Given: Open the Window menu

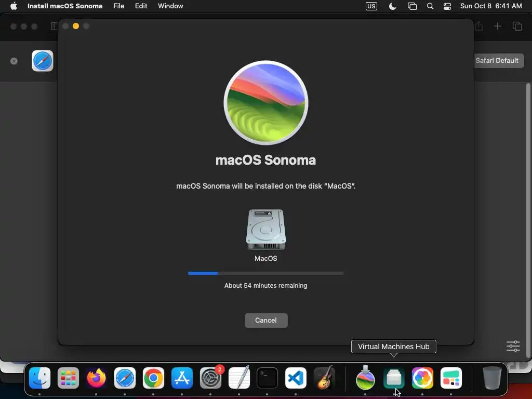Looking at the screenshot, I should click(x=170, y=6).
